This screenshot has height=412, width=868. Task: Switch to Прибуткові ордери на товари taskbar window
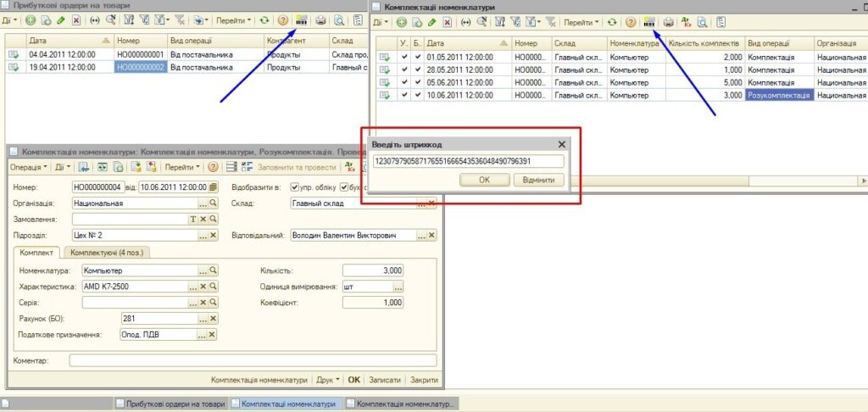point(172,404)
